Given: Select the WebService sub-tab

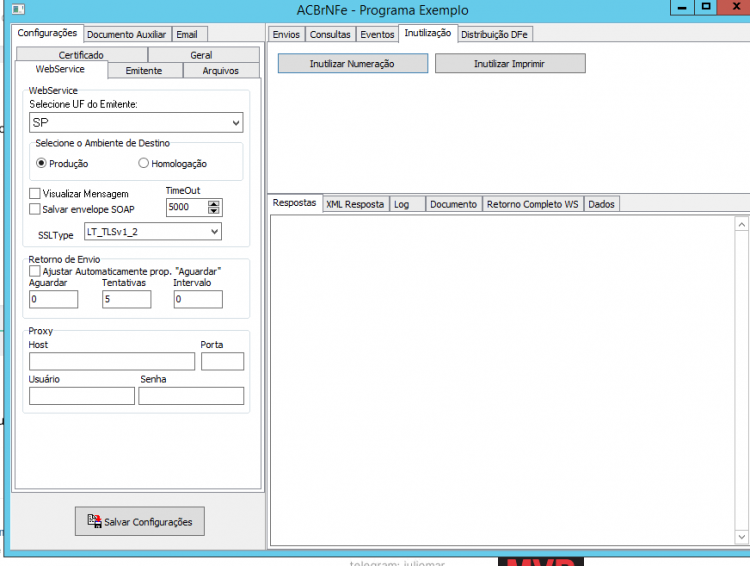Looking at the screenshot, I should click(x=60, y=69).
